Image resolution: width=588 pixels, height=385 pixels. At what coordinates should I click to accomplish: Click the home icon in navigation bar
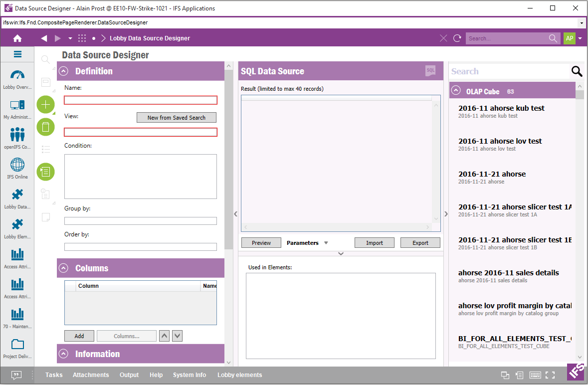coord(17,38)
